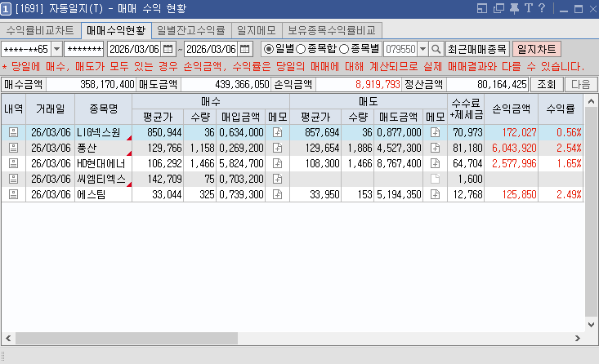Add buy memo for LIG넥스원

[278, 132]
